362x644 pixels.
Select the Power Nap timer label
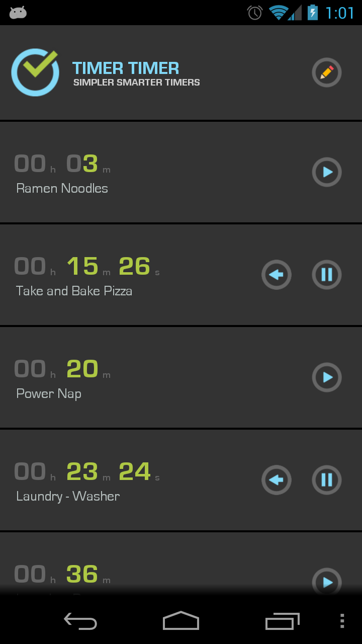click(49, 393)
